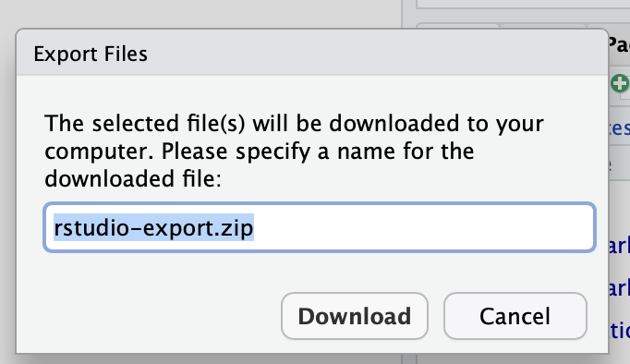
Task: Click the blank area beside Download button
Action: pyautogui.click(x=161, y=316)
